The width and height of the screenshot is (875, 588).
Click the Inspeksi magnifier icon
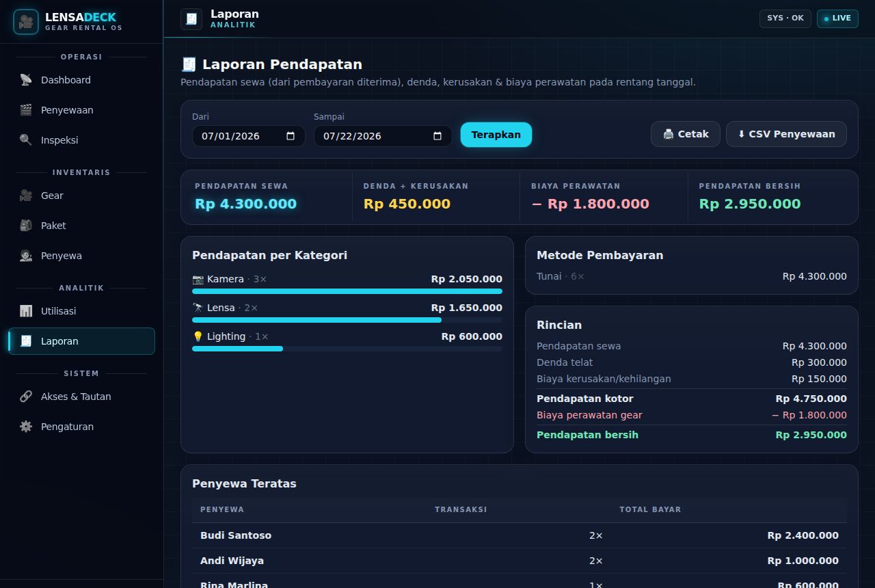[x=26, y=140]
